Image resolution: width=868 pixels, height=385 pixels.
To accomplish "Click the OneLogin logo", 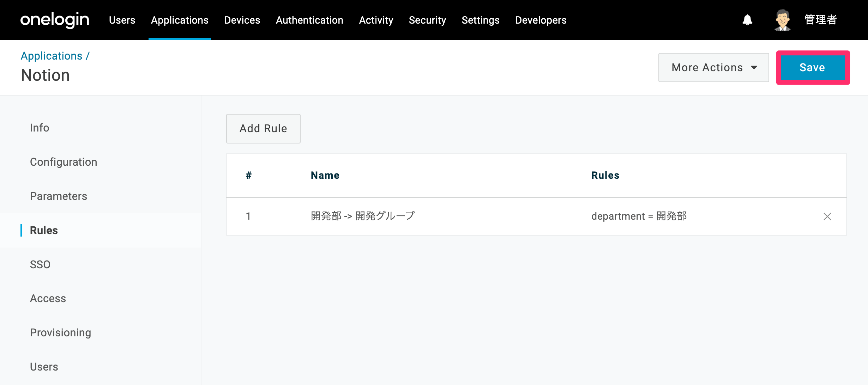I will [55, 20].
